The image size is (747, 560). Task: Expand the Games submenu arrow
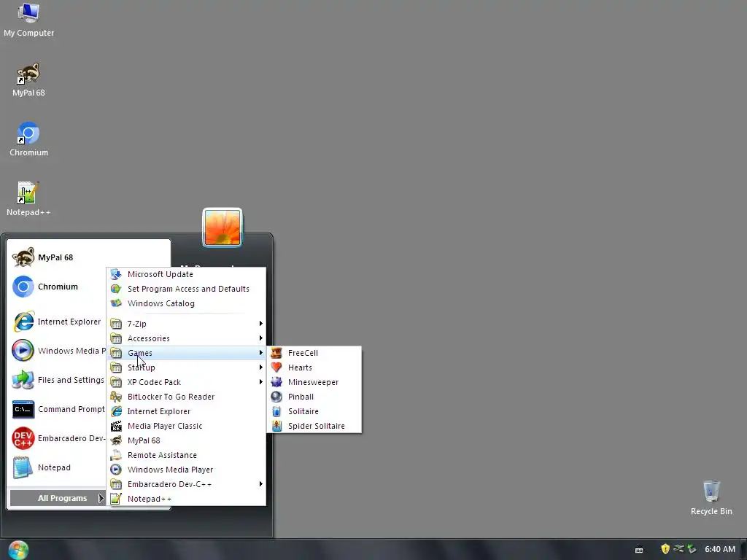(x=260, y=353)
